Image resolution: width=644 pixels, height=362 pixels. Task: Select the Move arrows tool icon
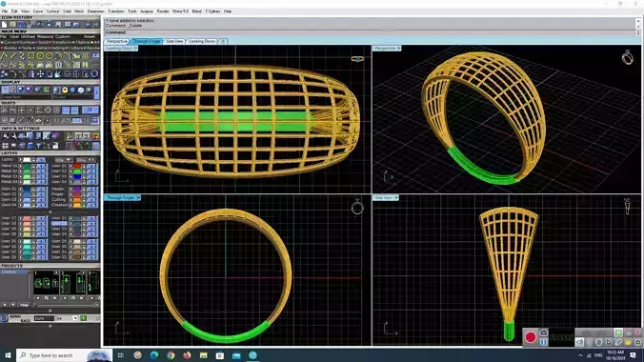pyautogui.click(x=40, y=74)
